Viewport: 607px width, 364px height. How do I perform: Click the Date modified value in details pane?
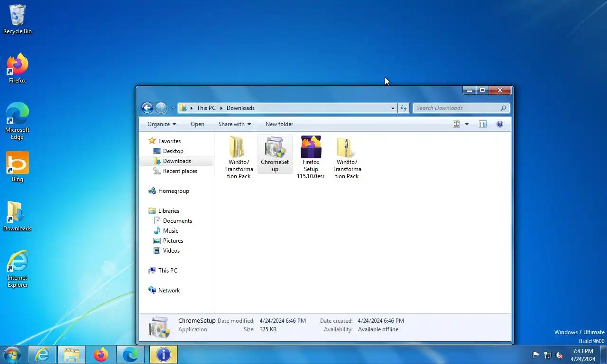(x=283, y=321)
